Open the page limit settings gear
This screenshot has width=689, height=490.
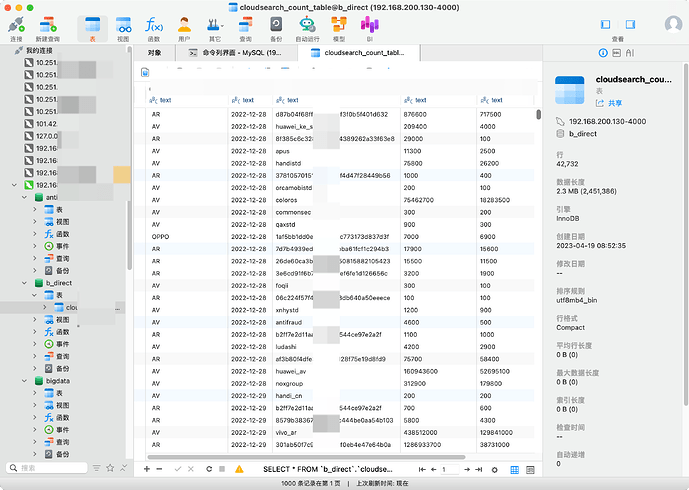pyautogui.click(x=494, y=470)
